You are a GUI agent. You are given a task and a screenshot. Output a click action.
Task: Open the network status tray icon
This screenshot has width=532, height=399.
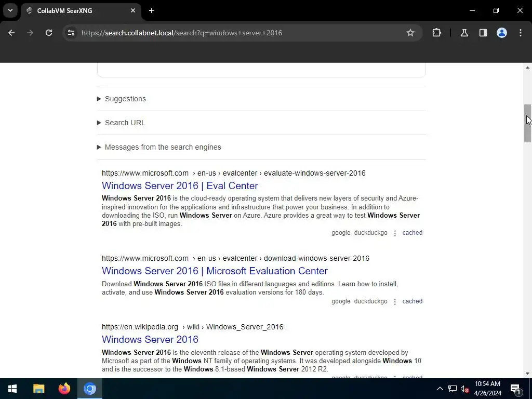[453, 389]
